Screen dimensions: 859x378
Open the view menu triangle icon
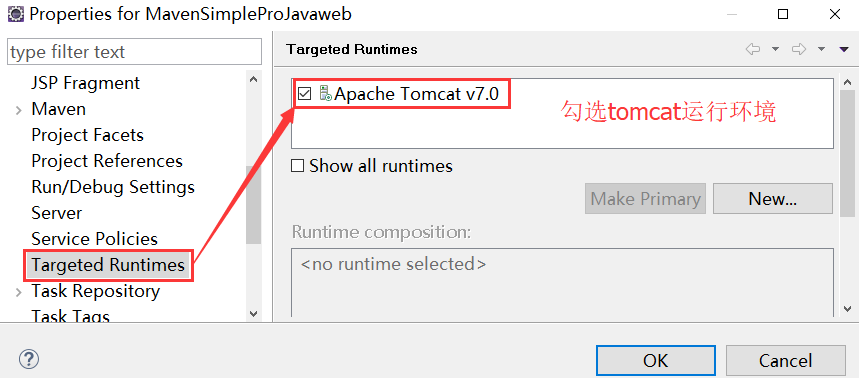coord(844,49)
